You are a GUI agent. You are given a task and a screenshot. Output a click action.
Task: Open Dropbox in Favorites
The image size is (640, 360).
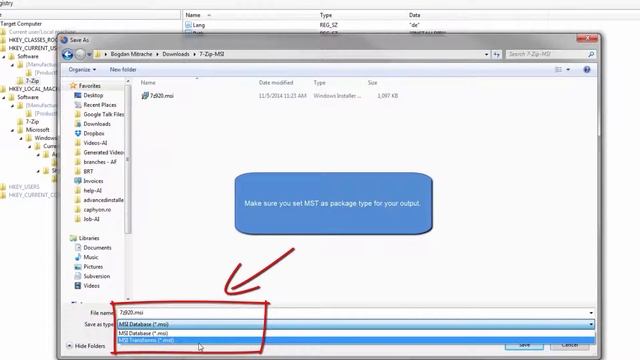[93, 133]
